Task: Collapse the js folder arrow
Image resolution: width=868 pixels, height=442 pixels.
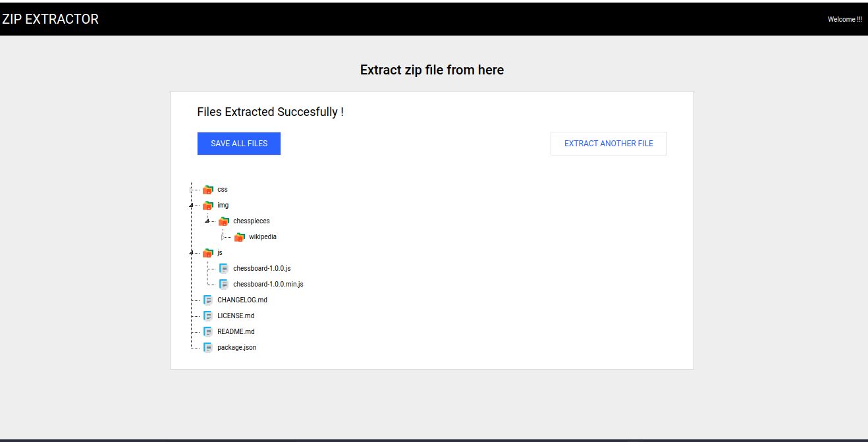Action: pos(191,252)
